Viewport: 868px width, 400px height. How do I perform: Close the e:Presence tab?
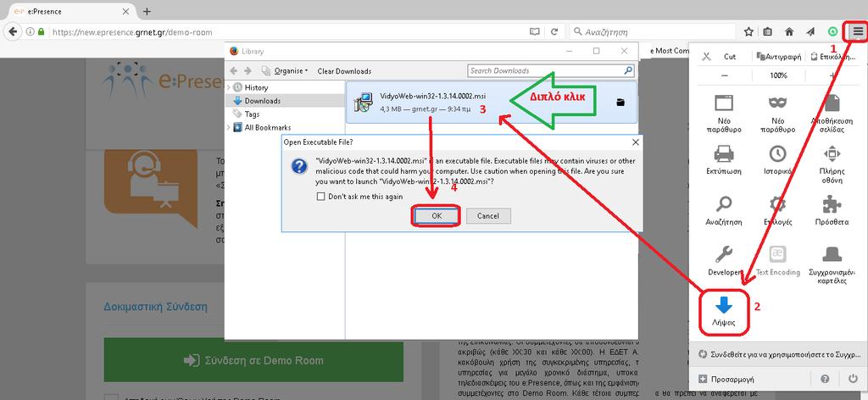point(125,11)
